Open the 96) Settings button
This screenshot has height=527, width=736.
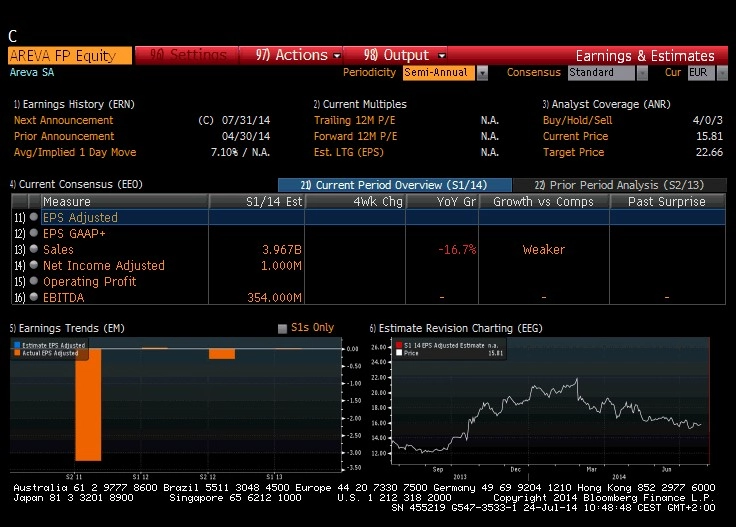188,55
